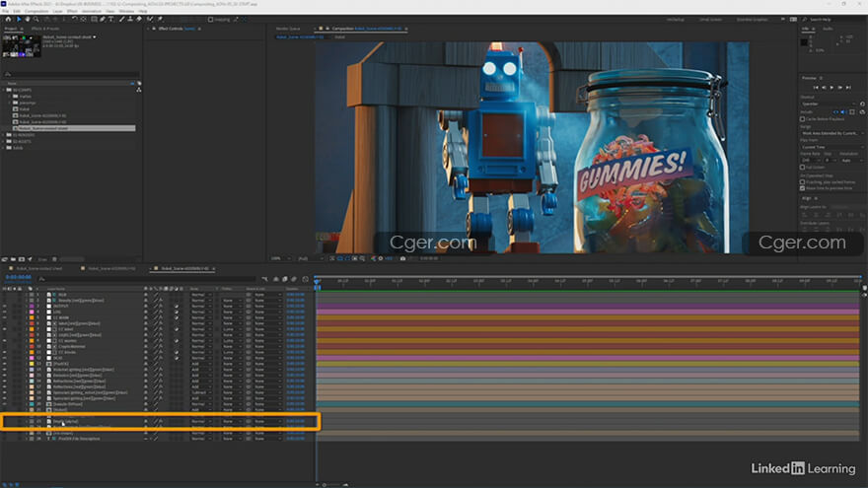Screen dimensions: 868x488
Task: Select the Clone Stamp tool
Action: [130, 19]
